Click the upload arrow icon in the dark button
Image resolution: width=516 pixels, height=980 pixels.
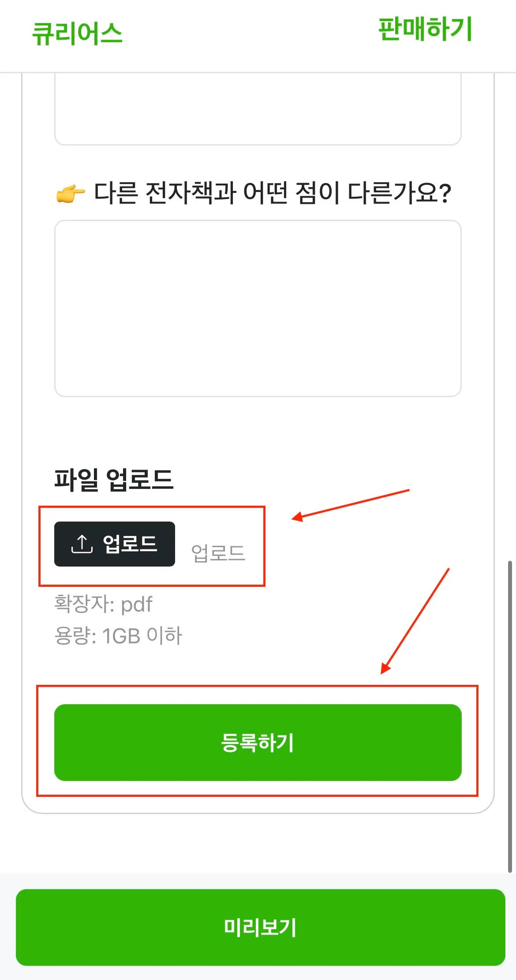[82, 544]
